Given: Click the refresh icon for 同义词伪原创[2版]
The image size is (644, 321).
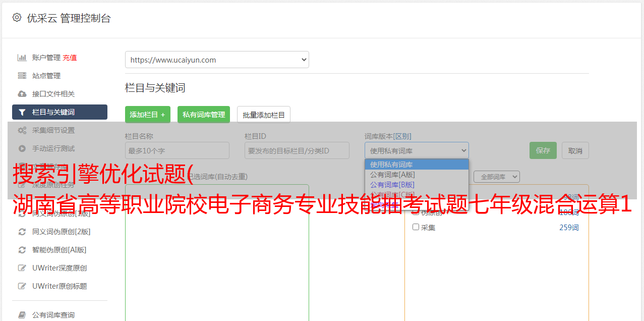Looking at the screenshot, I should pos(22,232).
